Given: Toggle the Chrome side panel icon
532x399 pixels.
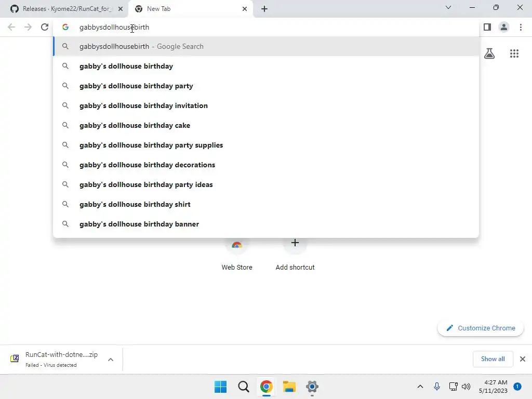Looking at the screenshot, I should pyautogui.click(x=487, y=27).
